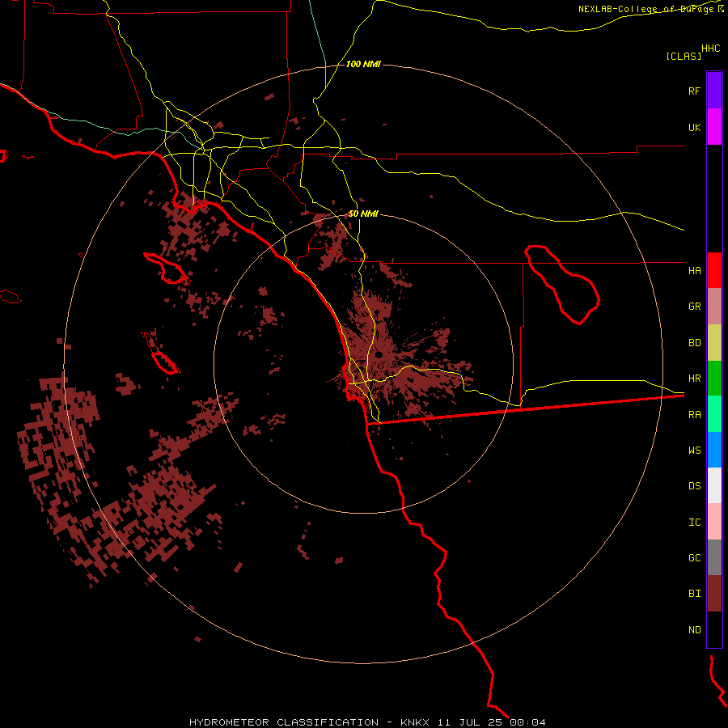728x728 pixels.
Task: Click the RA legend label
Action: tap(694, 414)
